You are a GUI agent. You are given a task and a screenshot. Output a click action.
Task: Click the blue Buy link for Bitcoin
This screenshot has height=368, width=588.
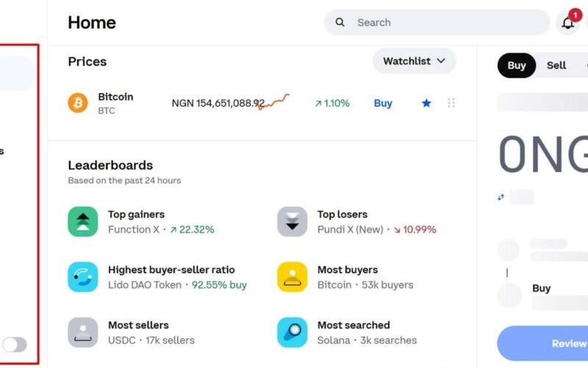[383, 103]
